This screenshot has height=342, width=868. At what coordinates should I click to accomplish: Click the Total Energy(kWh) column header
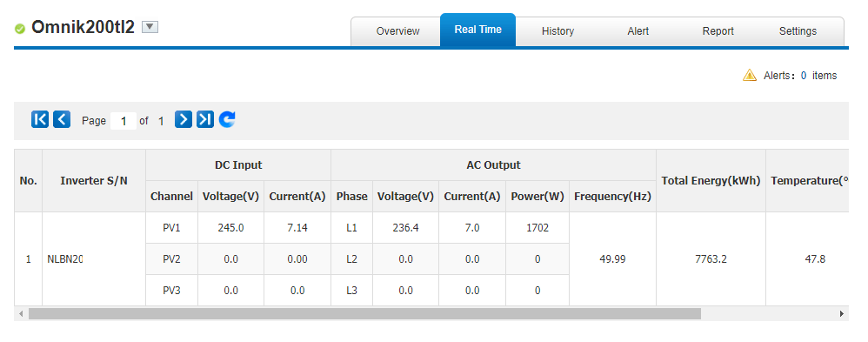[711, 181]
